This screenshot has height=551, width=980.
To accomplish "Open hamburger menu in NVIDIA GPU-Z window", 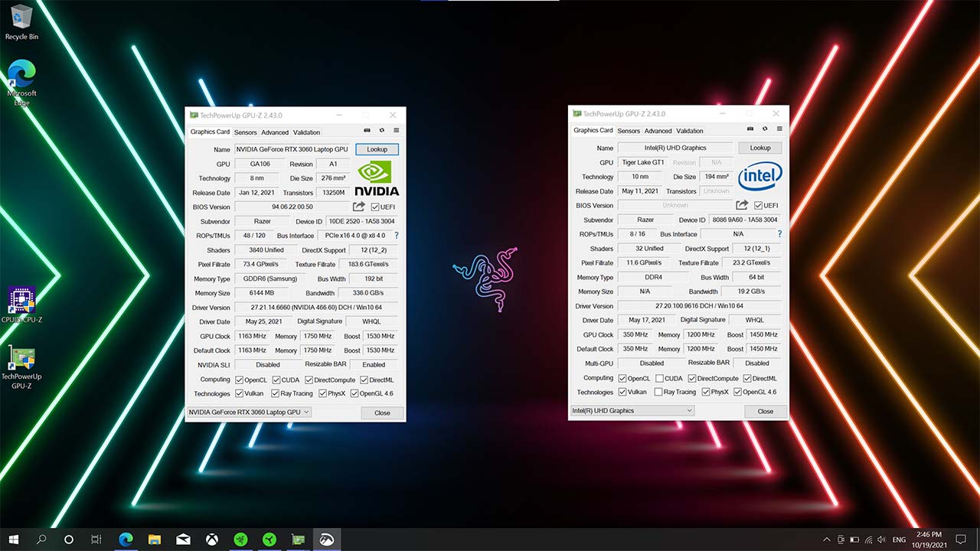I will [x=396, y=131].
